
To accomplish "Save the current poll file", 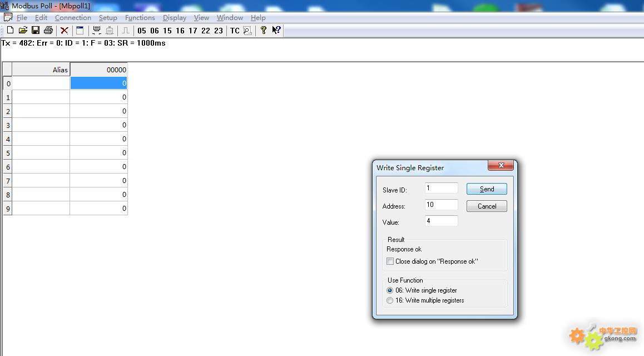I will [36, 30].
